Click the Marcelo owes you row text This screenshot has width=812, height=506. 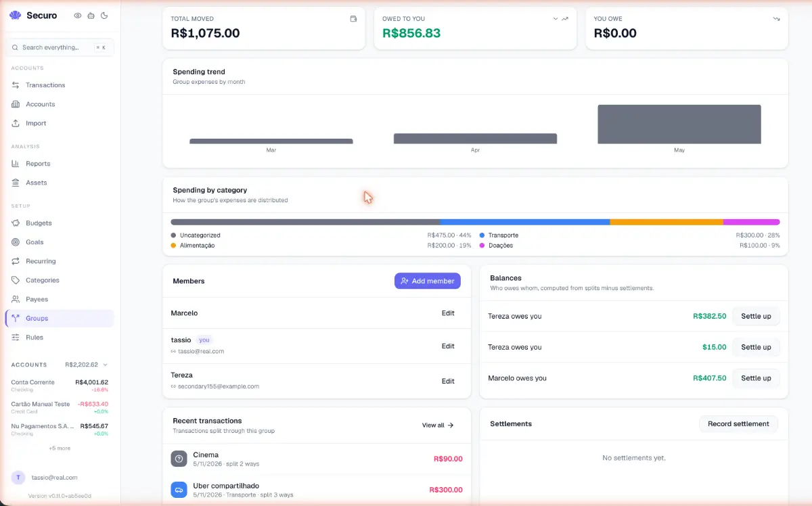517,378
